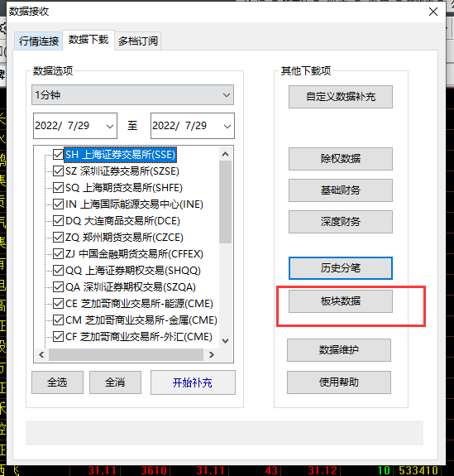
Task: Click the exchange list scroll down arrow
Action: (225, 340)
